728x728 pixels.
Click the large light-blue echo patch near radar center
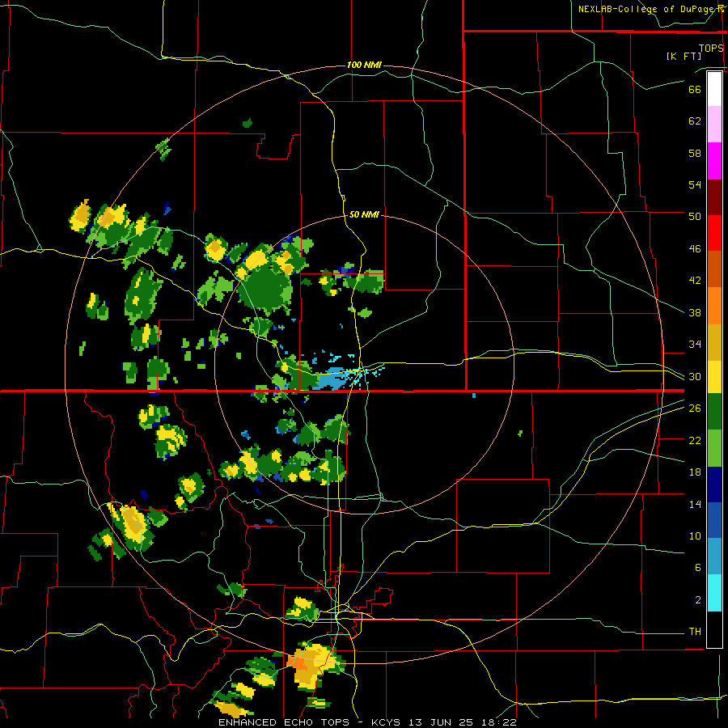[332, 379]
